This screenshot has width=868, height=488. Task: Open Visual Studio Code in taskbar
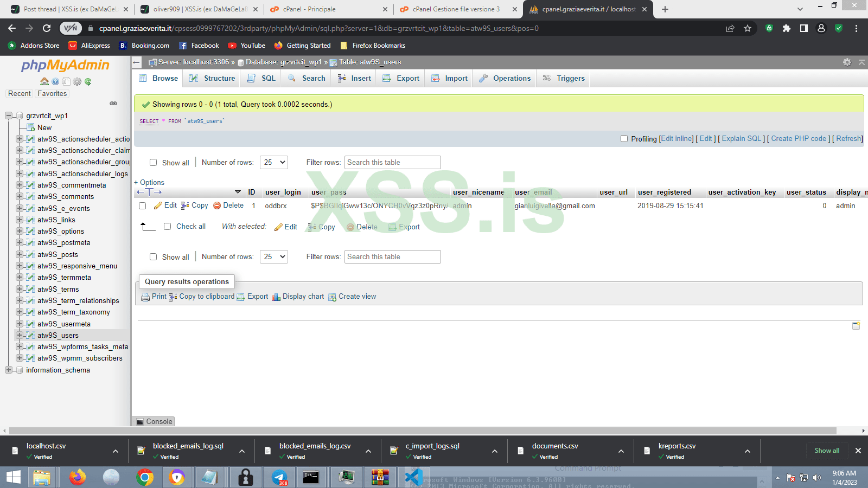pos(414,477)
